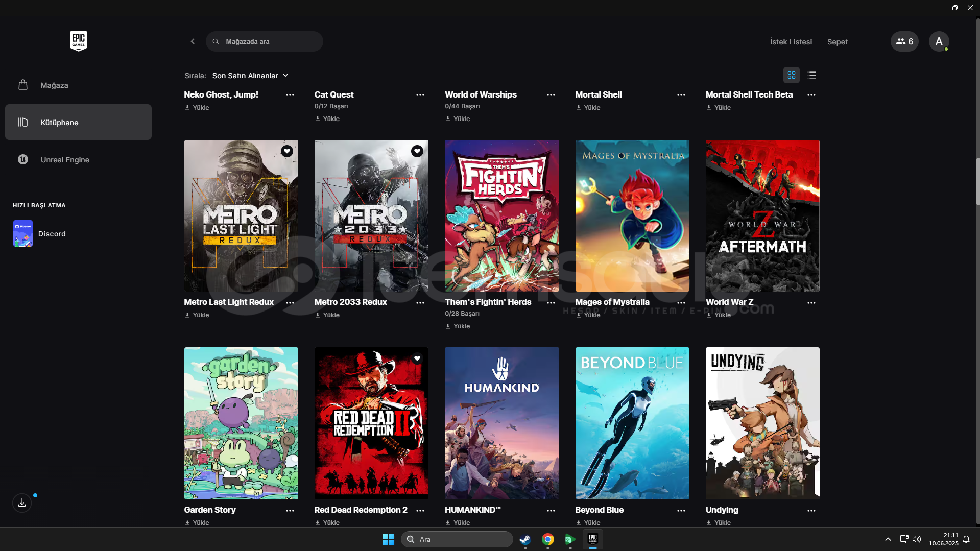The width and height of the screenshot is (980, 551).
Task: Toggle favorite heart on Metro 2033 Redux
Action: [x=417, y=151]
